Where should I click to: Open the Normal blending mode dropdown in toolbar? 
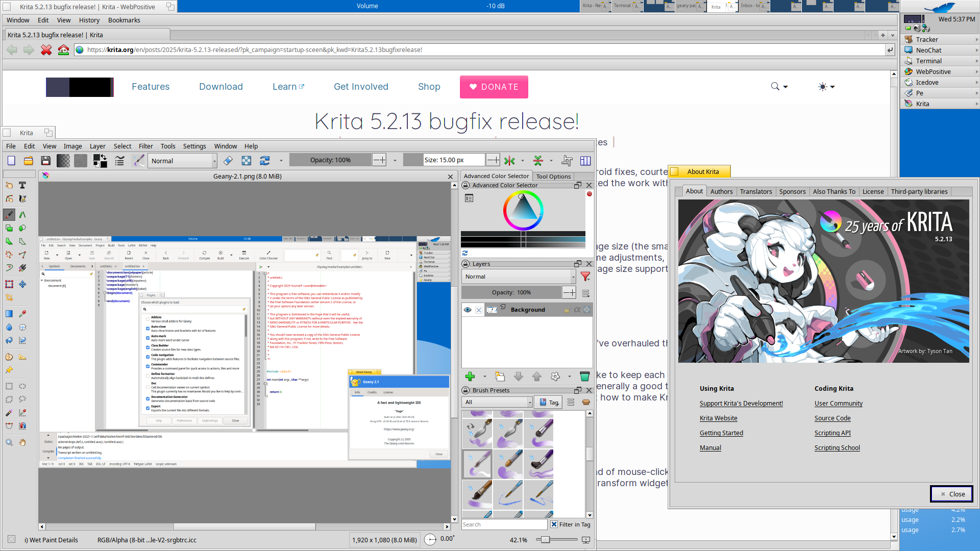click(183, 161)
